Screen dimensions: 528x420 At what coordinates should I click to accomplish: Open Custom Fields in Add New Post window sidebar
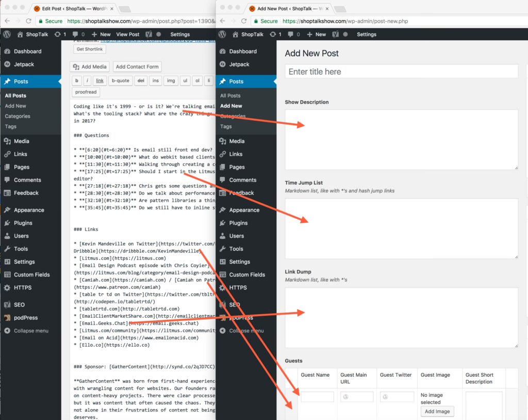coord(247,275)
